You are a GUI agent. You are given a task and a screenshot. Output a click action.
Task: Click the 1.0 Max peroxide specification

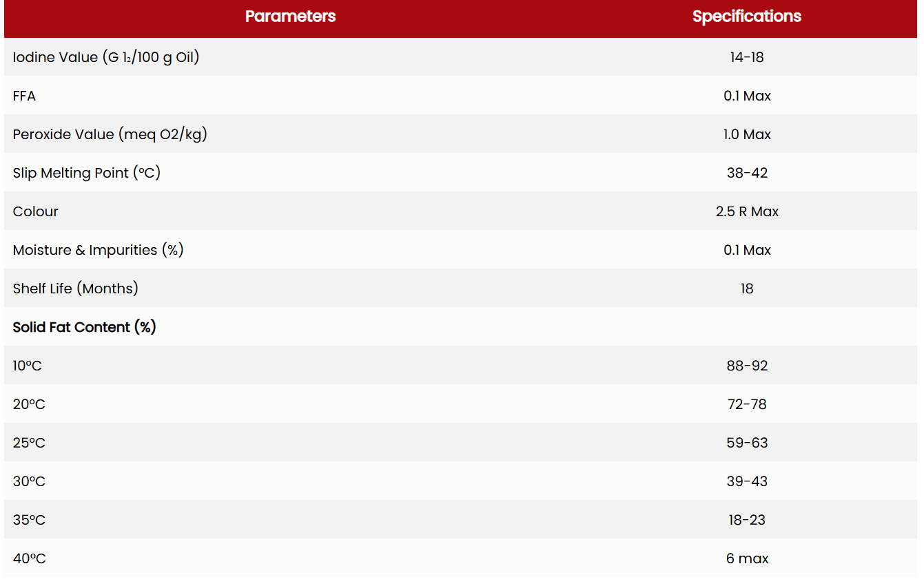click(747, 134)
